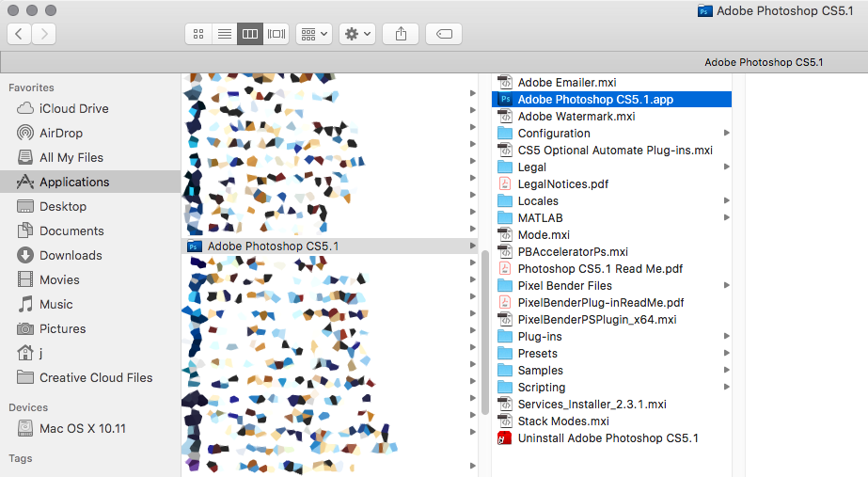Screen dimensions: 868x477
Task: Select Adobe Photoshop CS5.1.app
Action: pos(611,99)
